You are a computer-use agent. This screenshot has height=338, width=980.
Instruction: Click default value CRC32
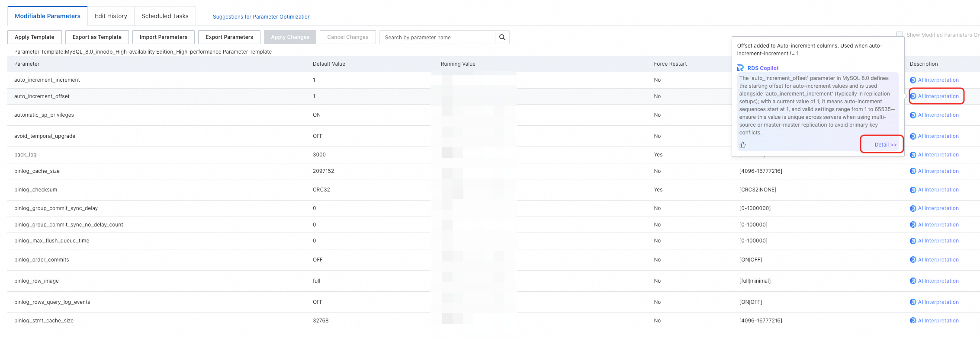coord(321,190)
